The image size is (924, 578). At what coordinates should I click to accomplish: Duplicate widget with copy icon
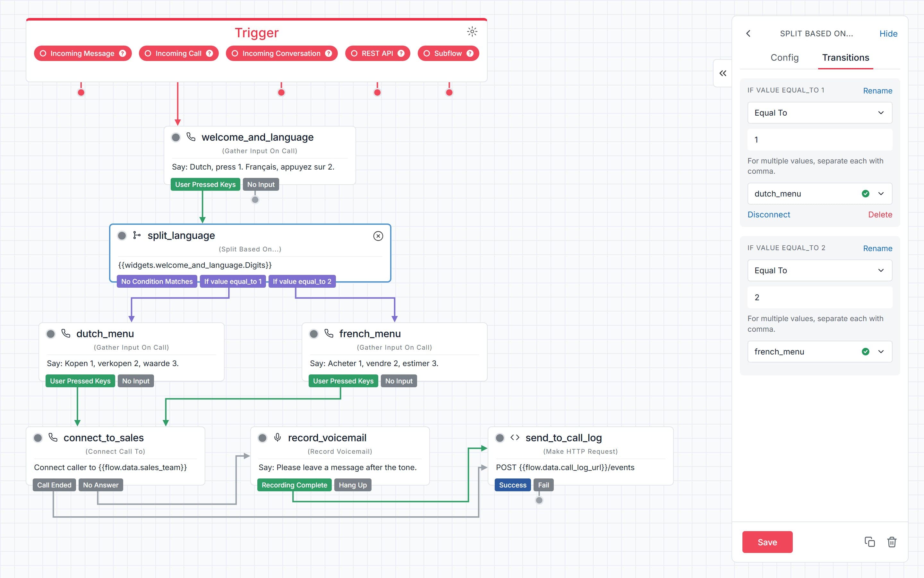pos(869,542)
